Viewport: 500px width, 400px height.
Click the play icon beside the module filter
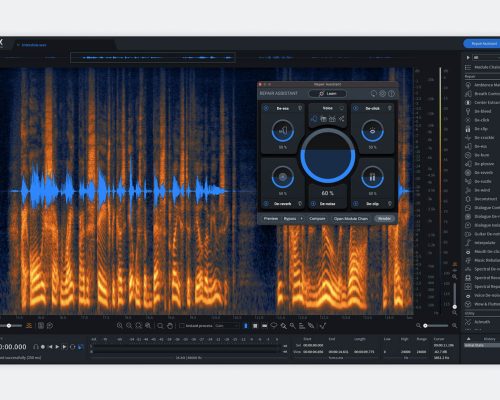point(468,58)
